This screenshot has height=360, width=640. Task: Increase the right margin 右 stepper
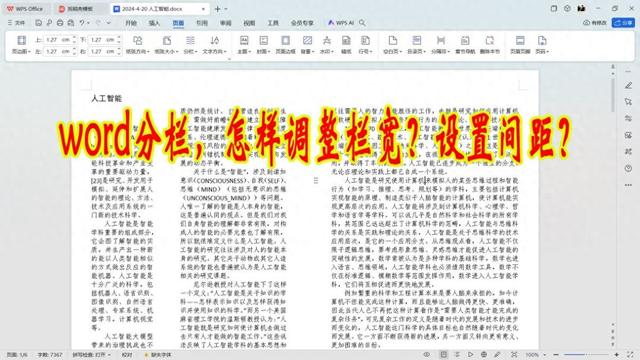(x=119, y=49)
